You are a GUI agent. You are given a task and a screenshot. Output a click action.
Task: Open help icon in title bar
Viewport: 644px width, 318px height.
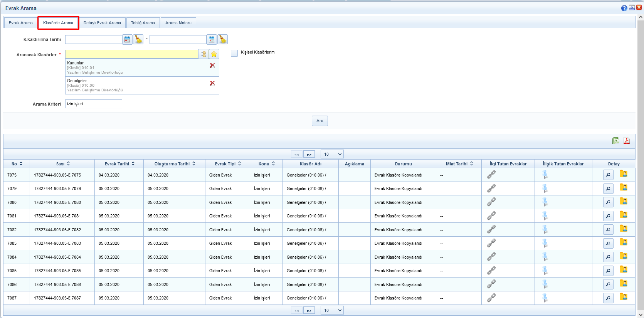coord(624,8)
